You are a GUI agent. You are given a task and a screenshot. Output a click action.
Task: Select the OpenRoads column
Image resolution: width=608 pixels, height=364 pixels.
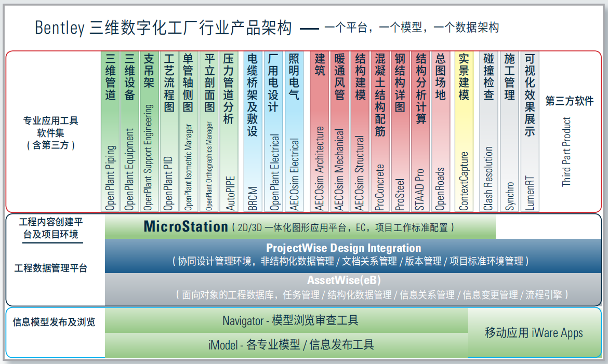(441, 131)
